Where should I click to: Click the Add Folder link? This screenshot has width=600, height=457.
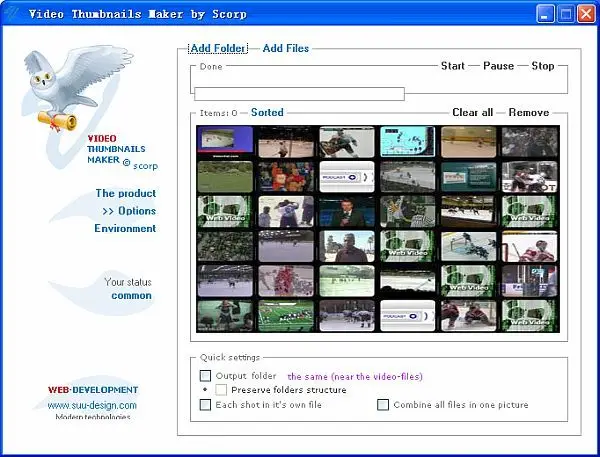(218, 48)
